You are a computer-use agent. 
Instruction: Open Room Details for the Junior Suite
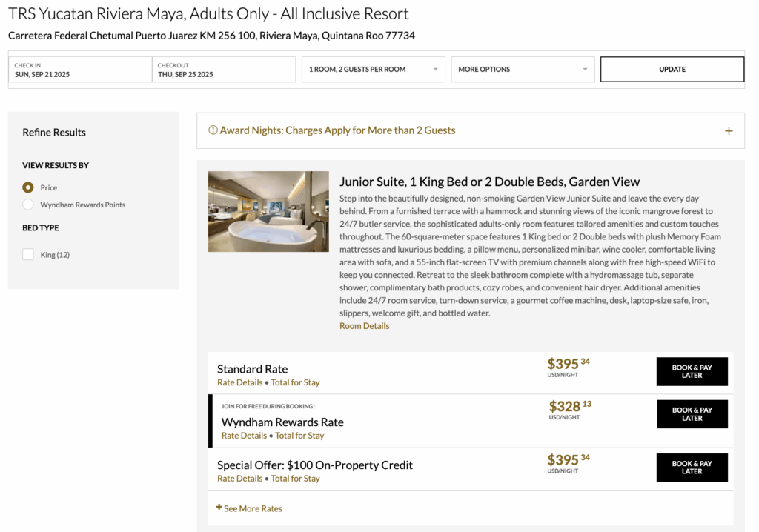pyautogui.click(x=364, y=325)
